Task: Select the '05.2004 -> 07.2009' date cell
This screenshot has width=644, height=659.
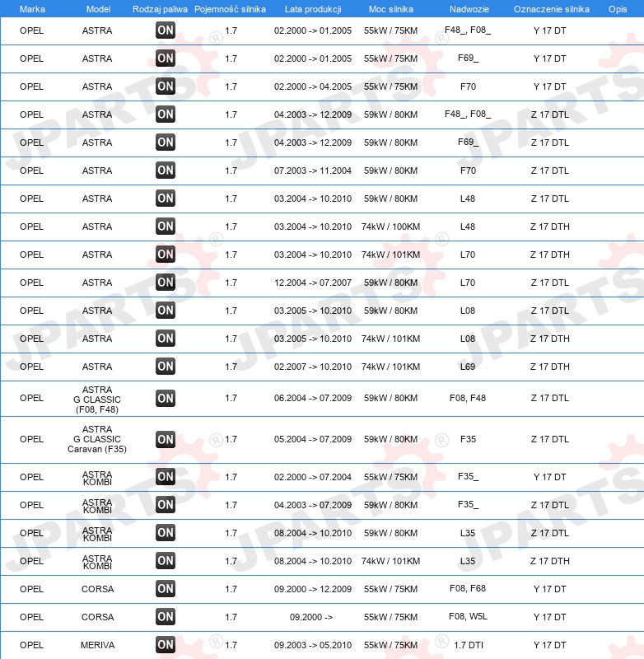Action: [x=313, y=439]
